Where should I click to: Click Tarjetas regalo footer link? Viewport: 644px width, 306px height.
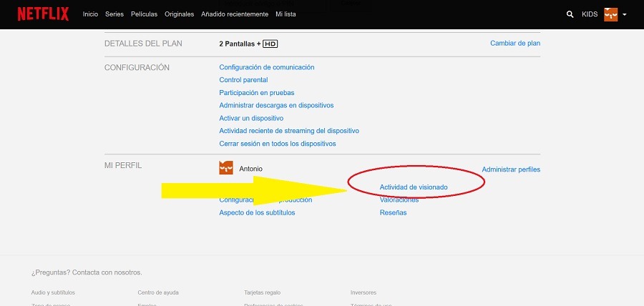tap(262, 293)
